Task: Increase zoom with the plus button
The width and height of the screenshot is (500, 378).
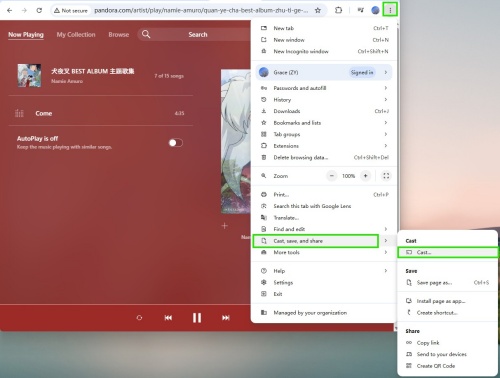Action: [x=365, y=176]
